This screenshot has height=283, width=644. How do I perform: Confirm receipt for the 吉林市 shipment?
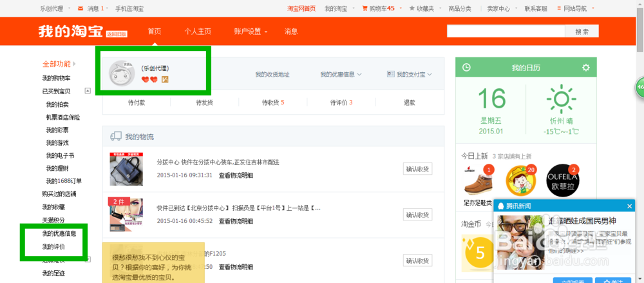click(x=418, y=169)
